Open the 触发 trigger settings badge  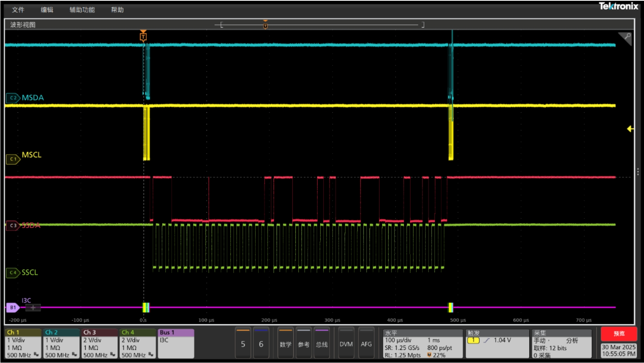pyautogui.click(x=497, y=344)
